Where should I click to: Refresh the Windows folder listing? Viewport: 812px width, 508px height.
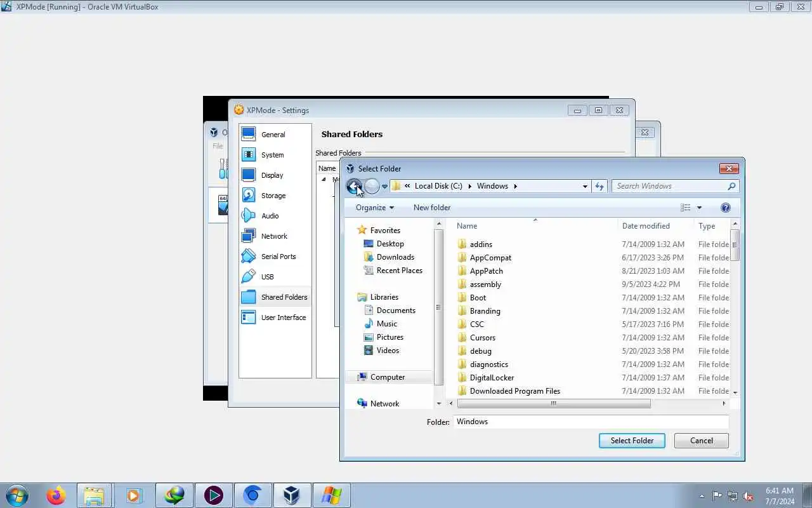[x=599, y=186]
